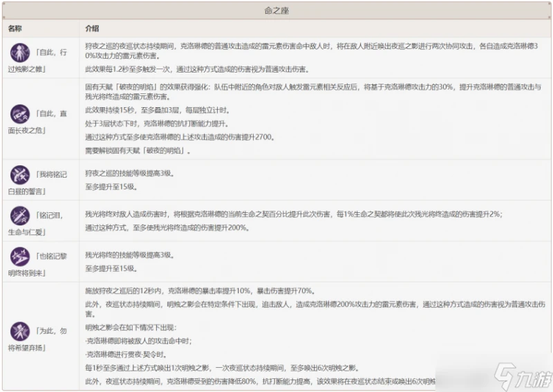Click the line 此效果持续15秒,至多叠加3层
Image resolution: width=553 pixels, height=392 pixels.
click(x=158, y=111)
